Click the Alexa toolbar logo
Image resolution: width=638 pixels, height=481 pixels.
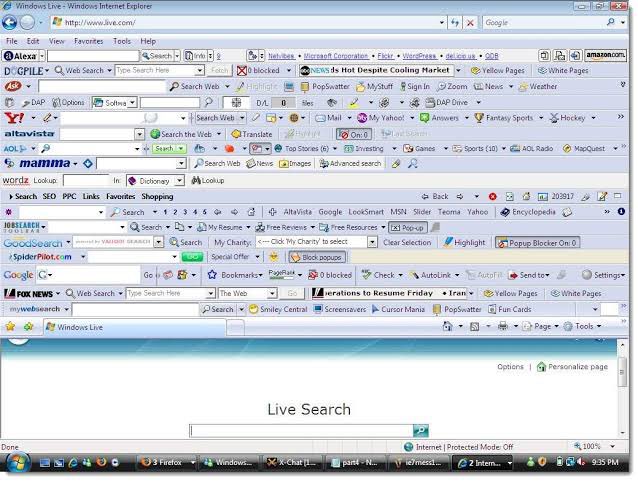(20, 56)
